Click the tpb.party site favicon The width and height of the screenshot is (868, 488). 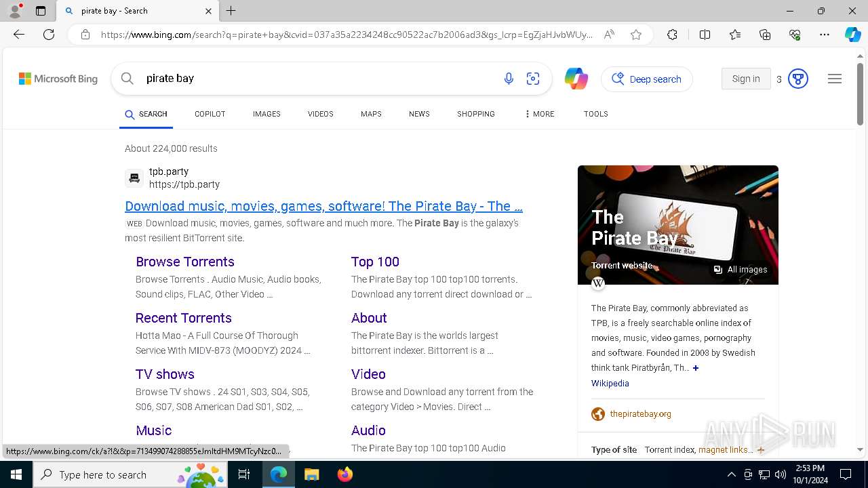tap(134, 178)
